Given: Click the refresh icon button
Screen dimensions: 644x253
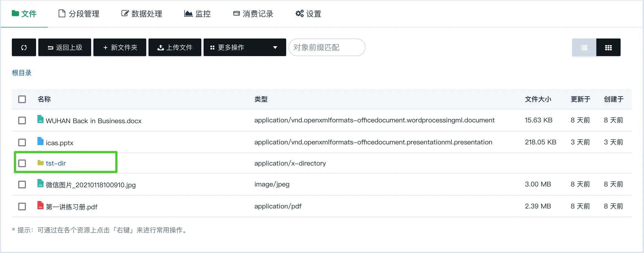Looking at the screenshot, I should click(24, 47).
